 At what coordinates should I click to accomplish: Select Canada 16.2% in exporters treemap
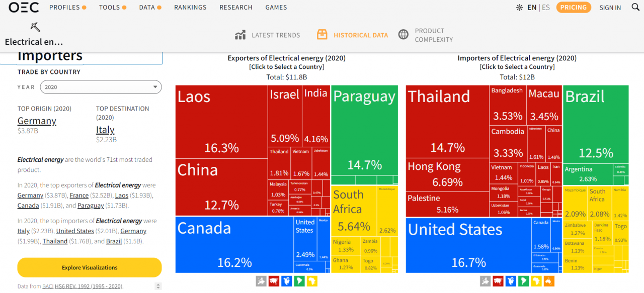click(234, 244)
